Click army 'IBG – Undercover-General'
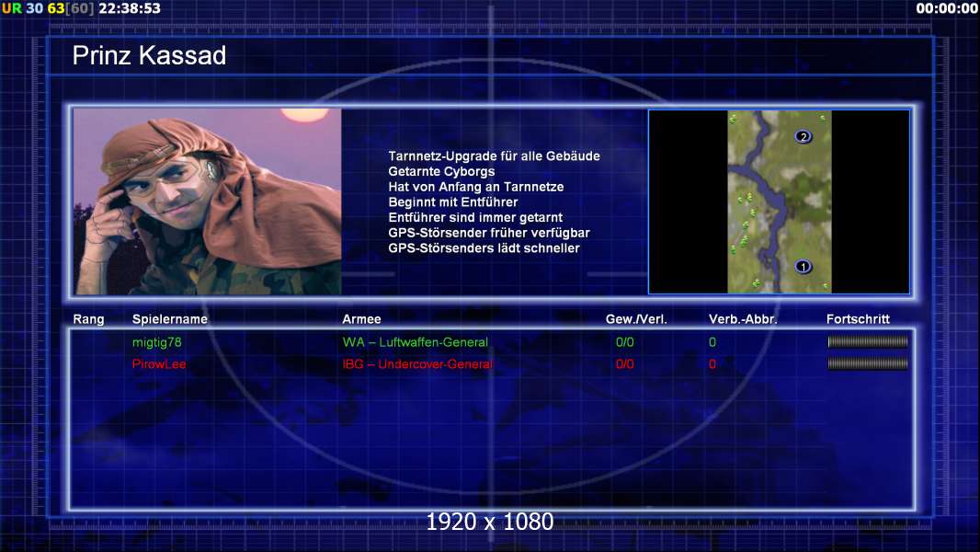This screenshot has height=552, width=980. click(x=417, y=363)
